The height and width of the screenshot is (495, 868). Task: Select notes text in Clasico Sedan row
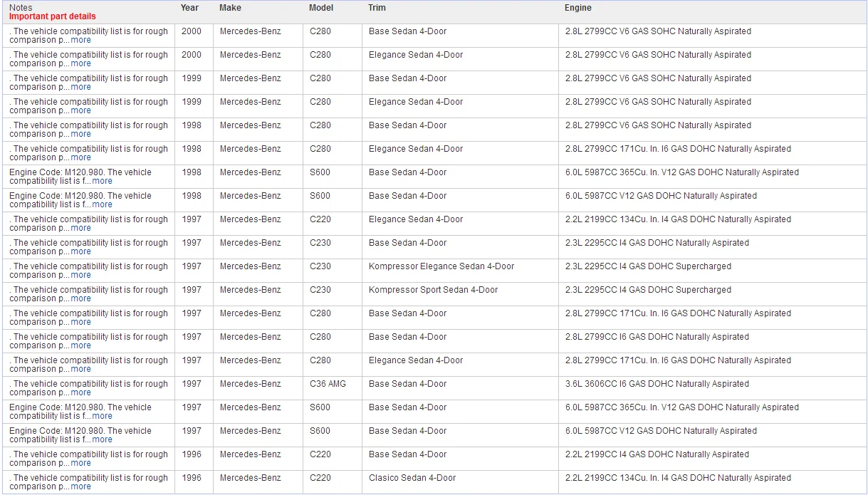(89, 482)
